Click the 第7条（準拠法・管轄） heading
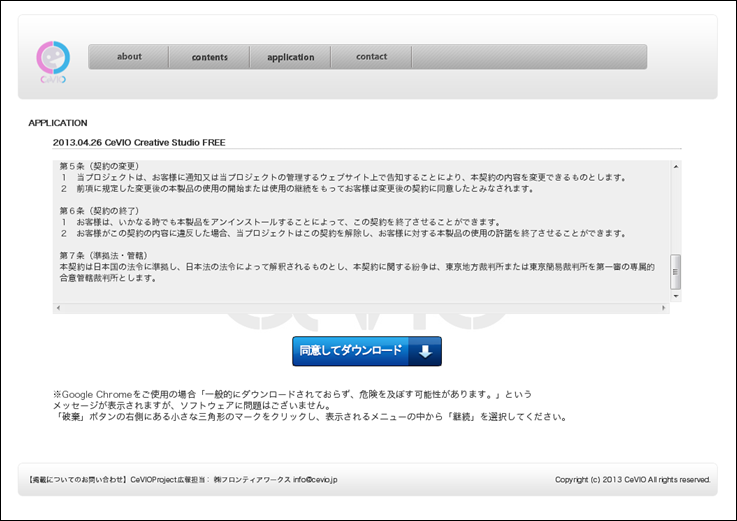Screen dimensions: 737x521 click(x=103, y=255)
